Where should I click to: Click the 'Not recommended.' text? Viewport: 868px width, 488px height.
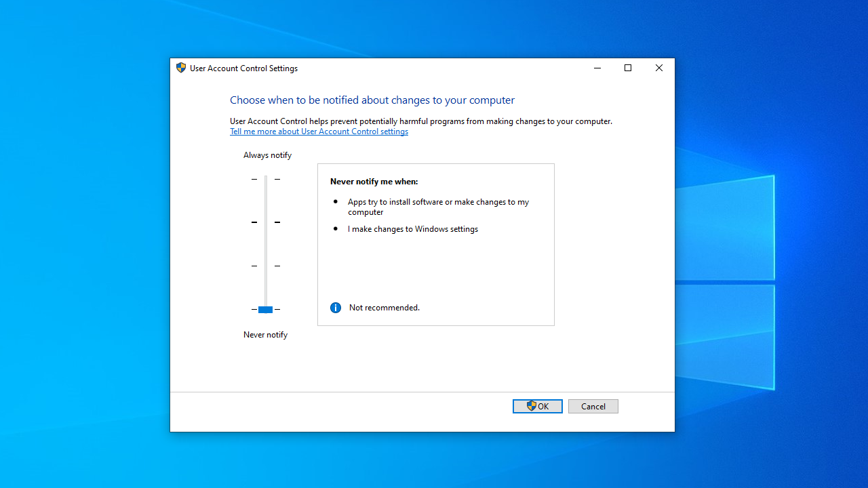coord(384,308)
